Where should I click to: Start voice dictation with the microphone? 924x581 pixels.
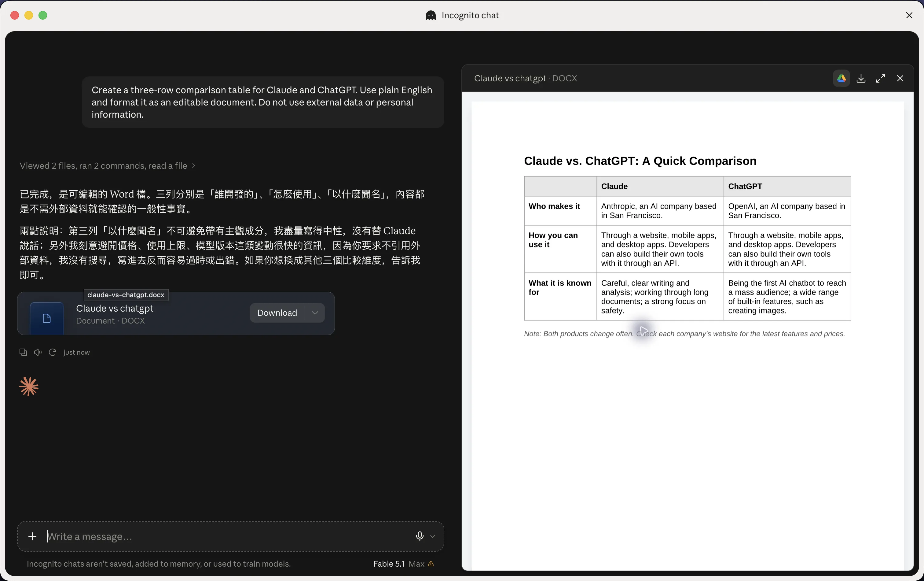[420, 536]
